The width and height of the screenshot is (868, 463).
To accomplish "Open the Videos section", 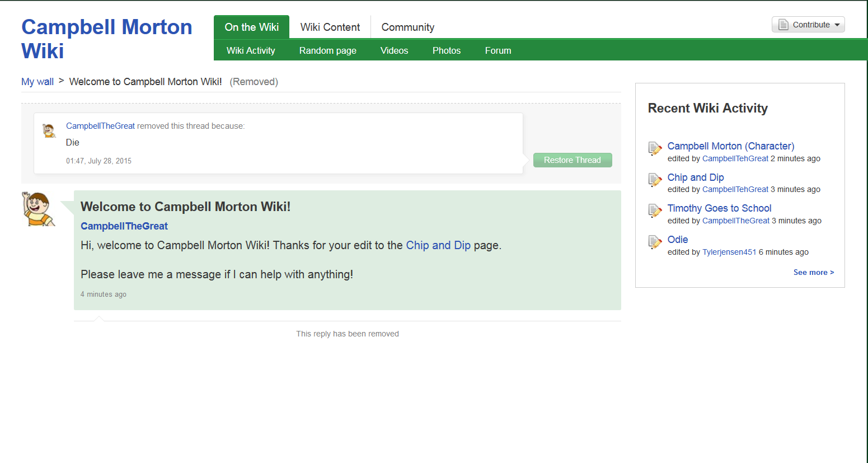I will pyautogui.click(x=395, y=50).
